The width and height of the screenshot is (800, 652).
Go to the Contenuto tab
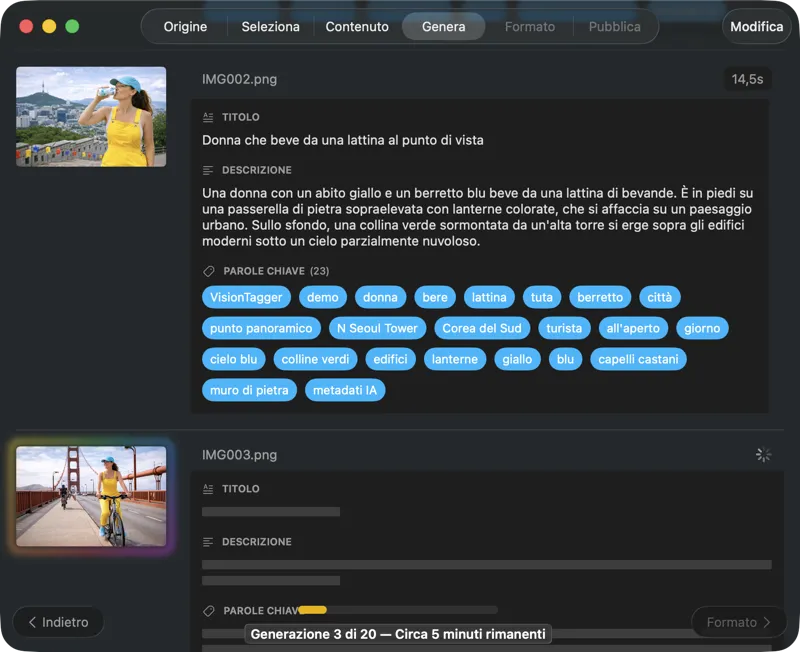[357, 27]
